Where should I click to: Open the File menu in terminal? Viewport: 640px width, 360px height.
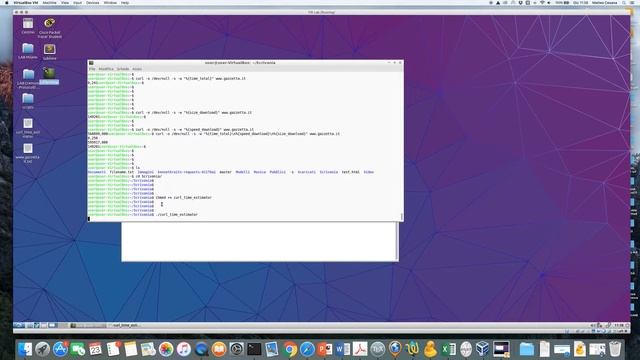(x=92, y=69)
